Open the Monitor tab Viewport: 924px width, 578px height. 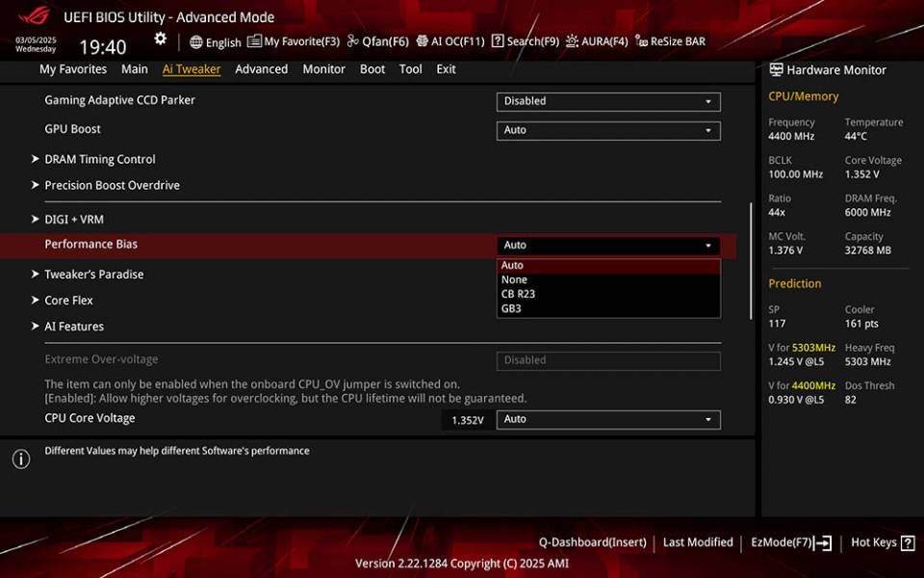tap(323, 69)
